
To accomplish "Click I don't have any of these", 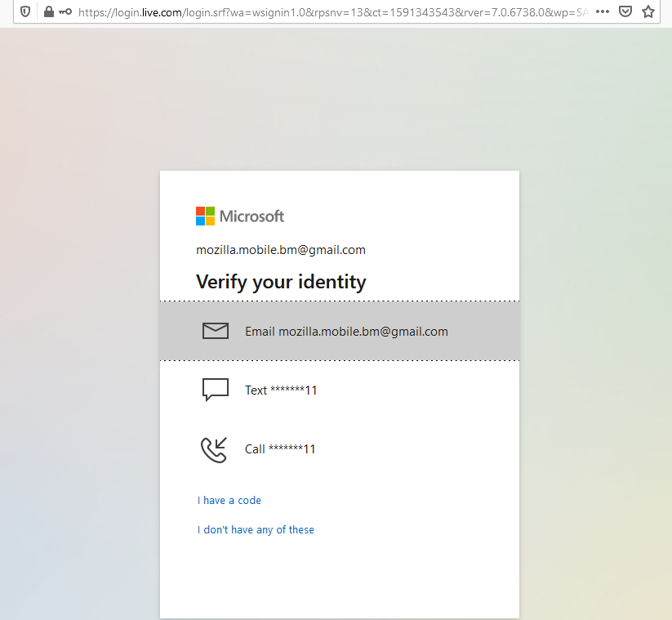I will 256,529.
